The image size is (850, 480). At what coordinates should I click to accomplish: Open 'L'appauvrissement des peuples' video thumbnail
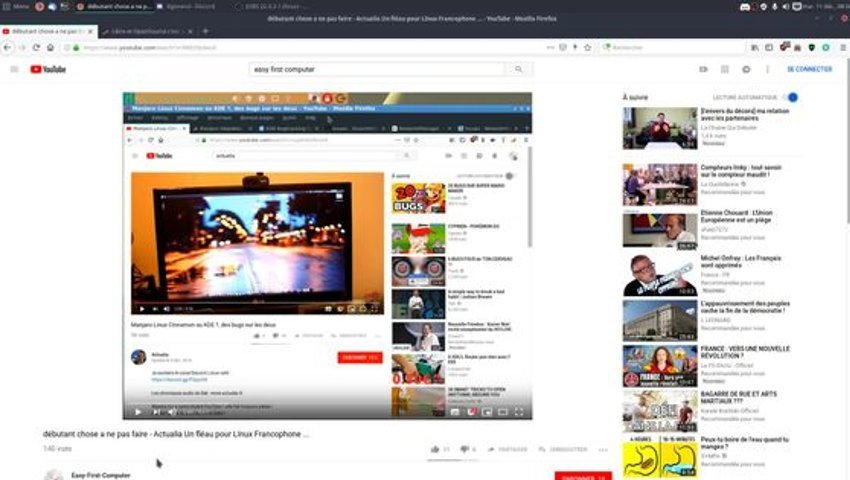[660, 321]
